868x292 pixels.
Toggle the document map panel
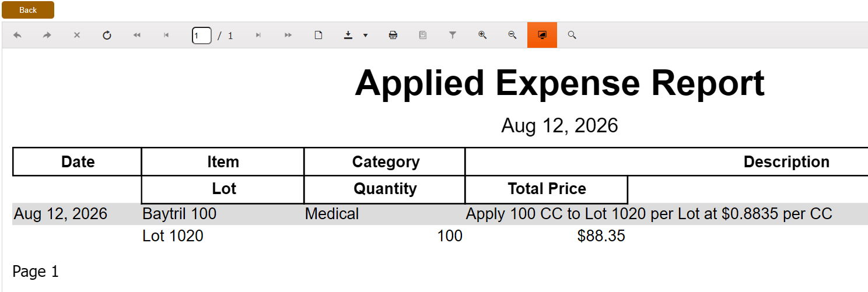(x=423, y=36)
